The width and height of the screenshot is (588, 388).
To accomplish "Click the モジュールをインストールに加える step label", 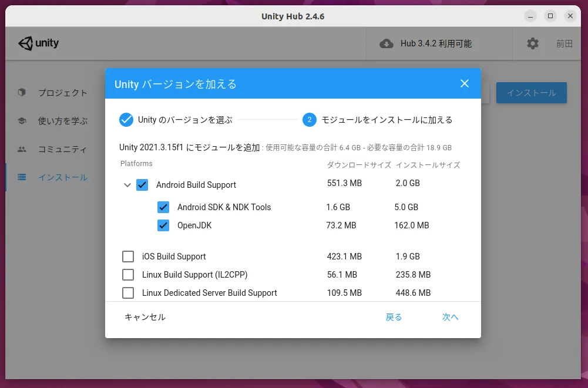I will (387, 120).
